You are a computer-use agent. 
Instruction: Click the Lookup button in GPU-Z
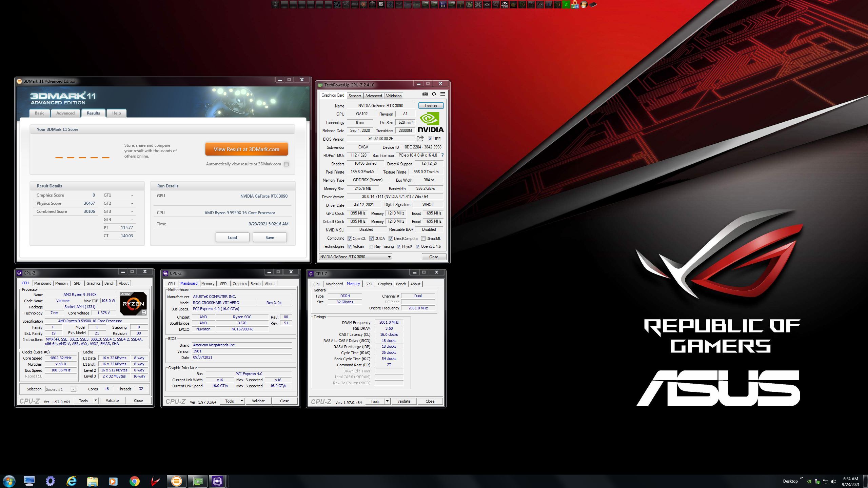tap(431, 106)
